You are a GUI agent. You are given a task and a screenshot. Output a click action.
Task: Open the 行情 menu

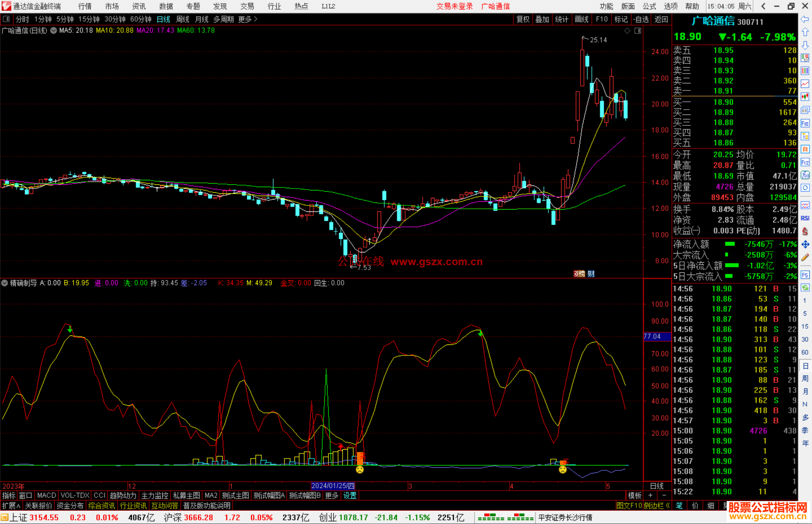[85, 6]
